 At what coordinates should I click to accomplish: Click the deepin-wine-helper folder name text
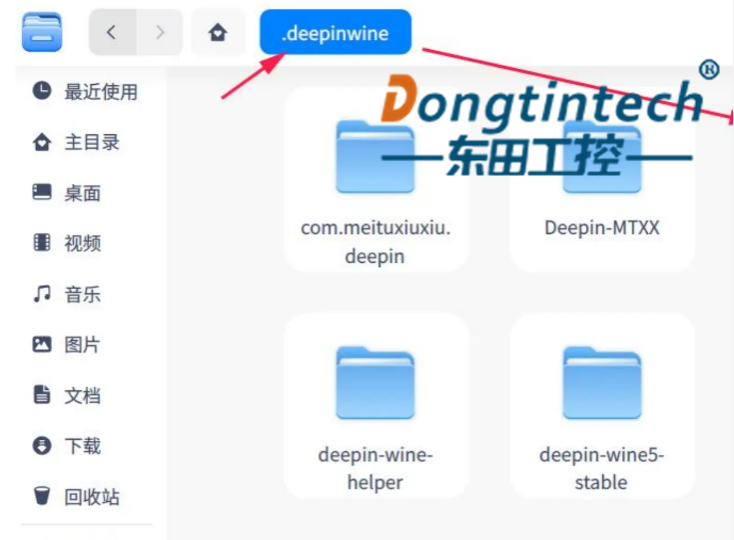tap(375, 469)
